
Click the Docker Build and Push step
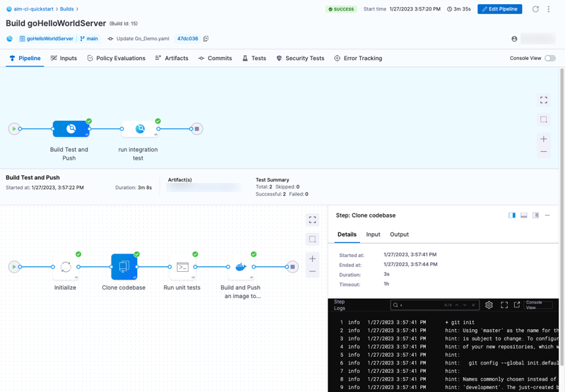[241, 267]
